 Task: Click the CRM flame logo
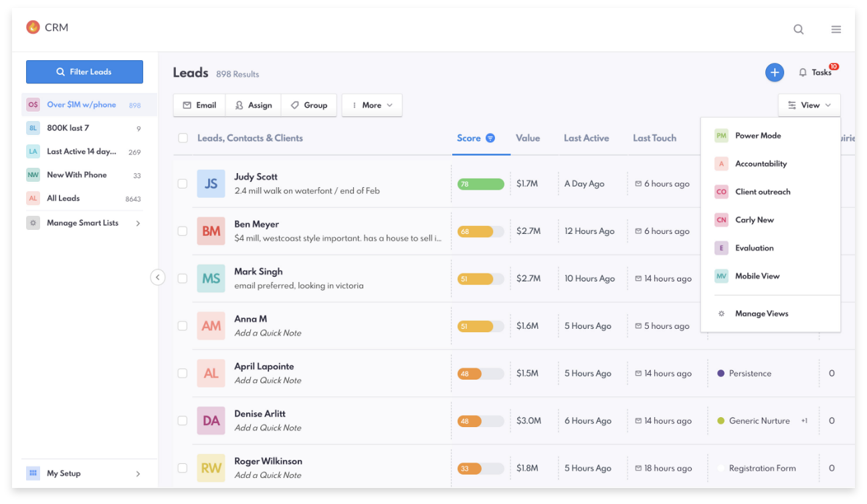(33, 27)
